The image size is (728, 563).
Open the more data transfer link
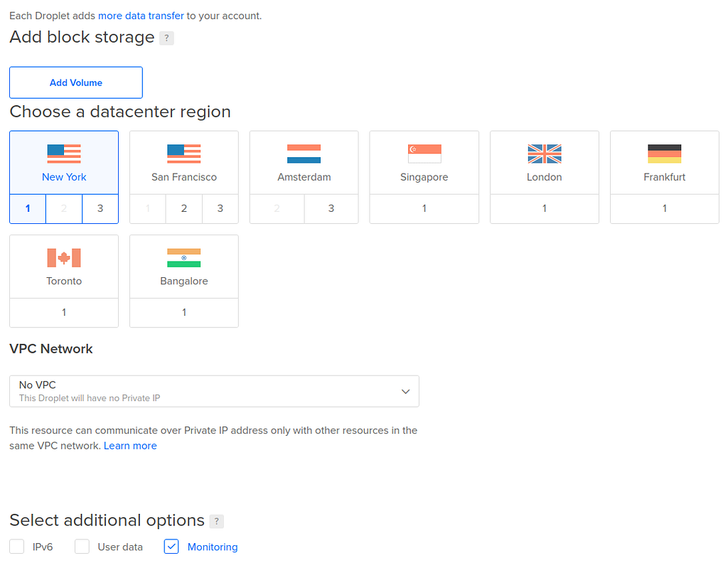click(141, 16)
